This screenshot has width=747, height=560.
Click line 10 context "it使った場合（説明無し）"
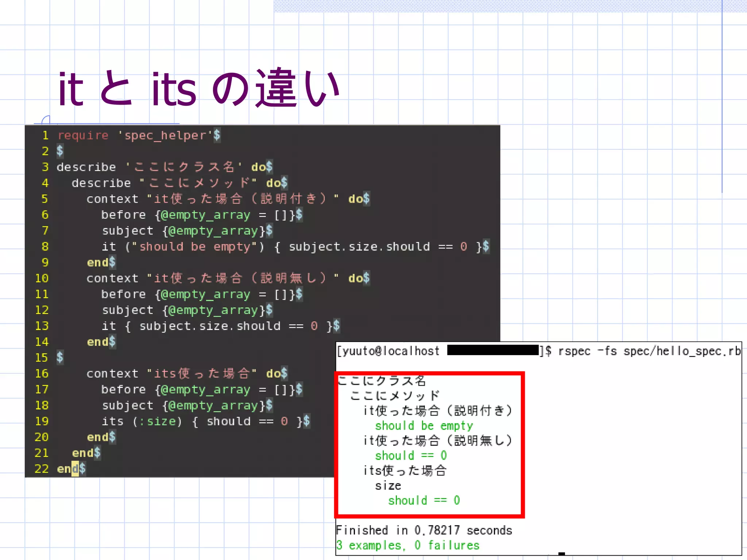pos(225,278)
